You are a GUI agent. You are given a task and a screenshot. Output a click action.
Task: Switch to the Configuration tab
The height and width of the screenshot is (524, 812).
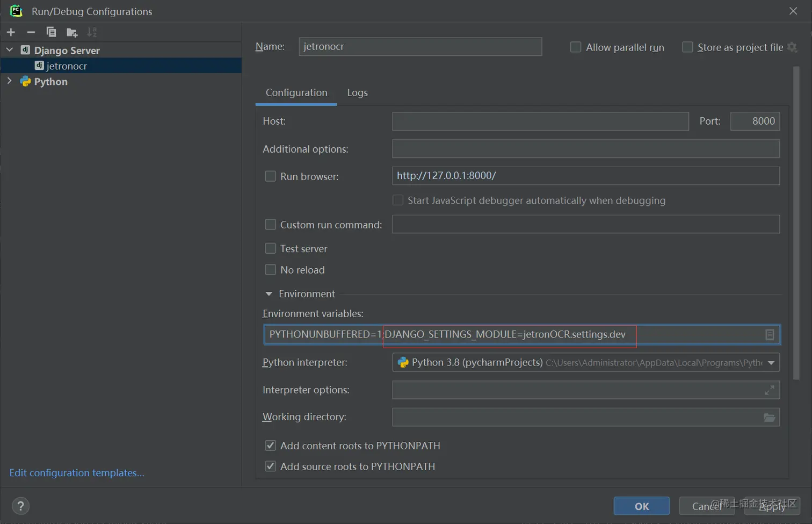tap(296, 92)
